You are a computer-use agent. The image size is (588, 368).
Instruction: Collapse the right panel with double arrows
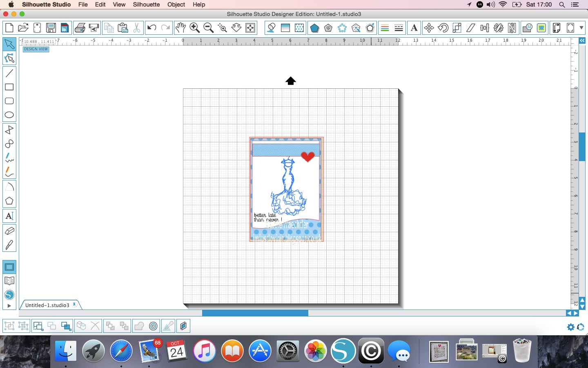(x=581, y=40)
